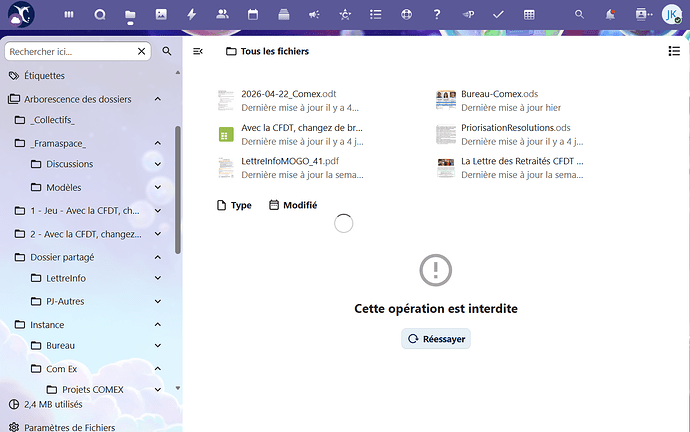This screenshot has height=432, width=690.
Task: Click the unified search magnifier in top bar
Action: [x=580, y=15]
